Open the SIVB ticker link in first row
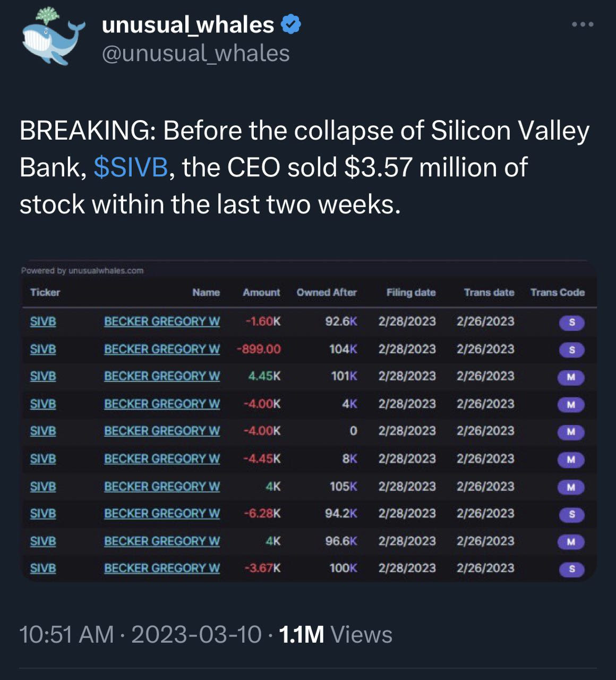The height and width of the screenshot is (680, 616). click(43, 321)
